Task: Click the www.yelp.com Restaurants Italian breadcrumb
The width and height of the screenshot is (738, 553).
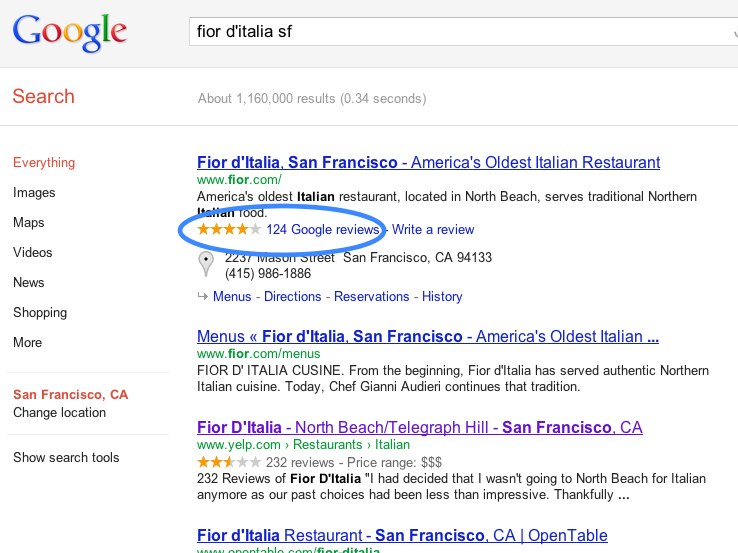Action: click(x=303, y=445)
